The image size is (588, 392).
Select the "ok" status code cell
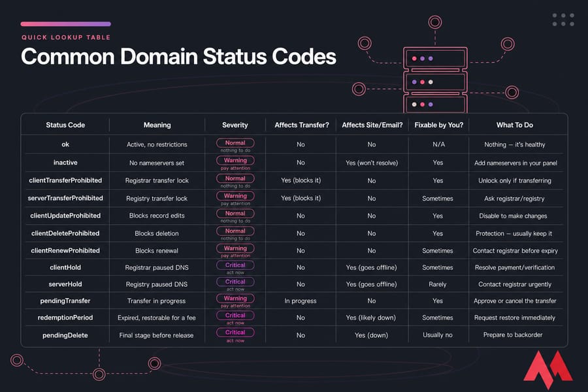pos(65,144)
